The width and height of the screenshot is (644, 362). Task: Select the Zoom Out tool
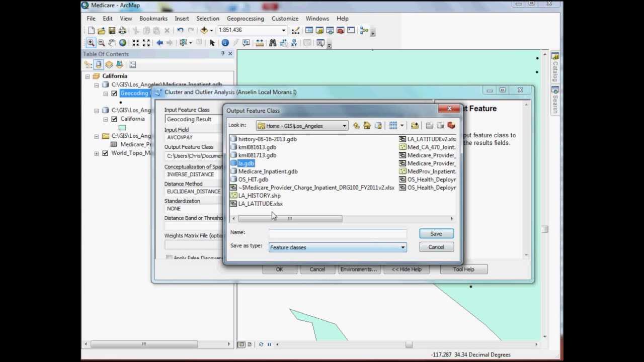pyautogui.click(x=101, y=43)
